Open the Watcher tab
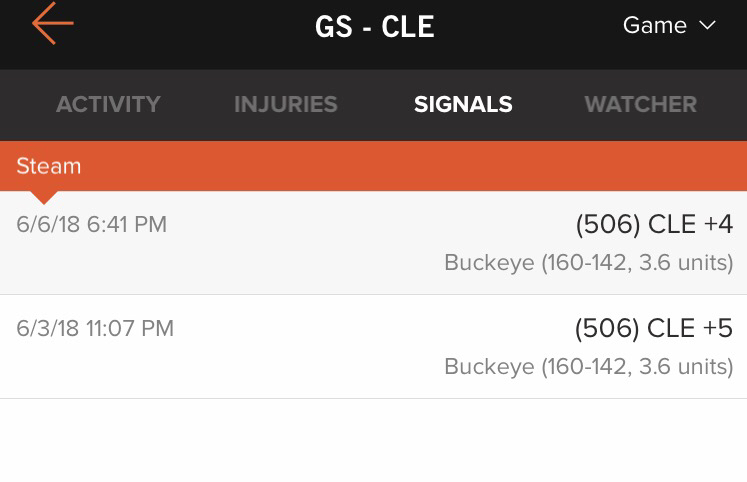This screenshot has height=482, width=747. tap(641, 104)
